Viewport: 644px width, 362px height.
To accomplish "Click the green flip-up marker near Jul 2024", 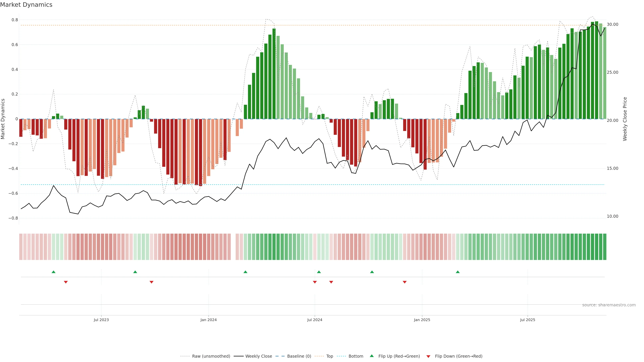I will (319, 272).
